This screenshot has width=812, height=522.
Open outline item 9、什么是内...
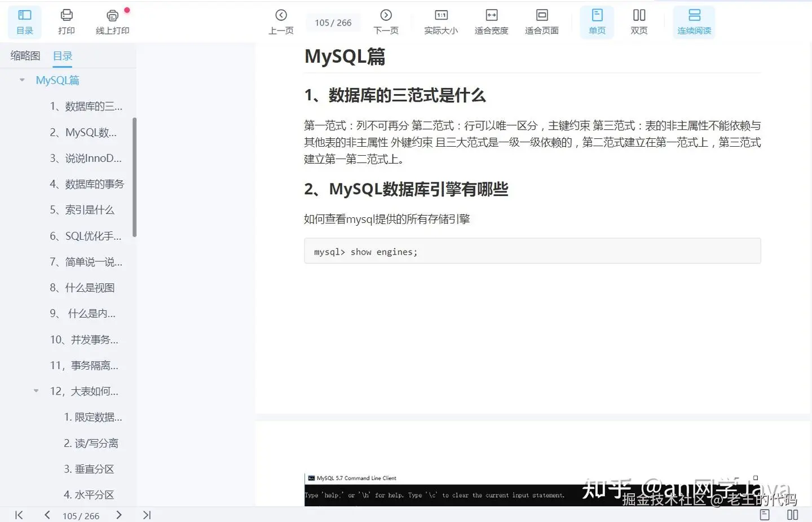click(82, 313)
